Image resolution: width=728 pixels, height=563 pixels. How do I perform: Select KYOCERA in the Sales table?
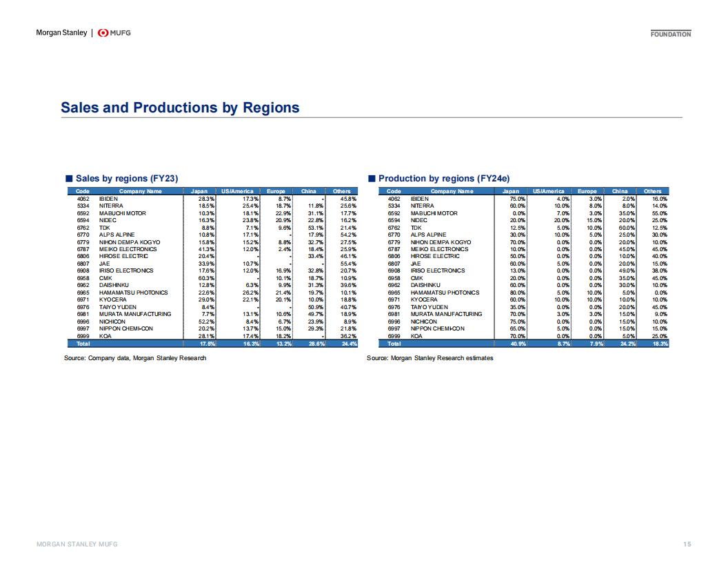[112, 299]
